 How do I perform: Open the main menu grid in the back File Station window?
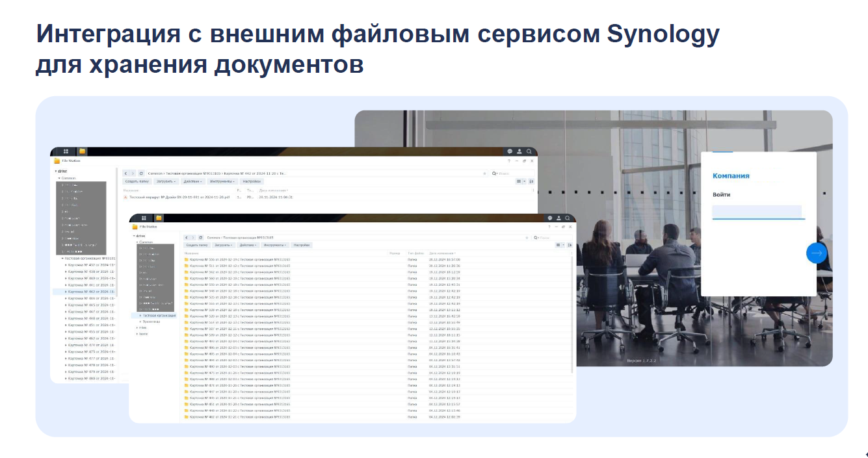pyautogui.click(x=66, y=151)
